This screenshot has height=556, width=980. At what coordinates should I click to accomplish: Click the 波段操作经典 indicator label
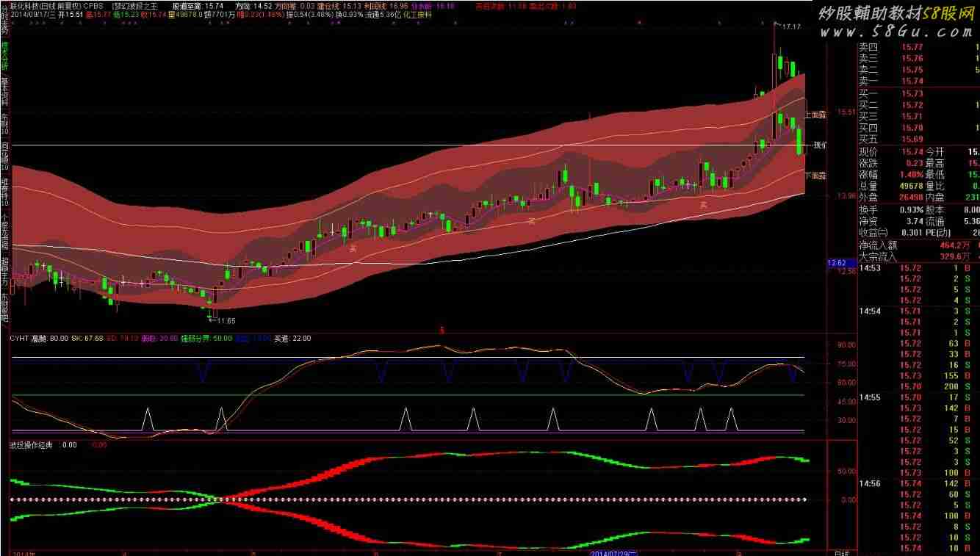coord(32,444)
